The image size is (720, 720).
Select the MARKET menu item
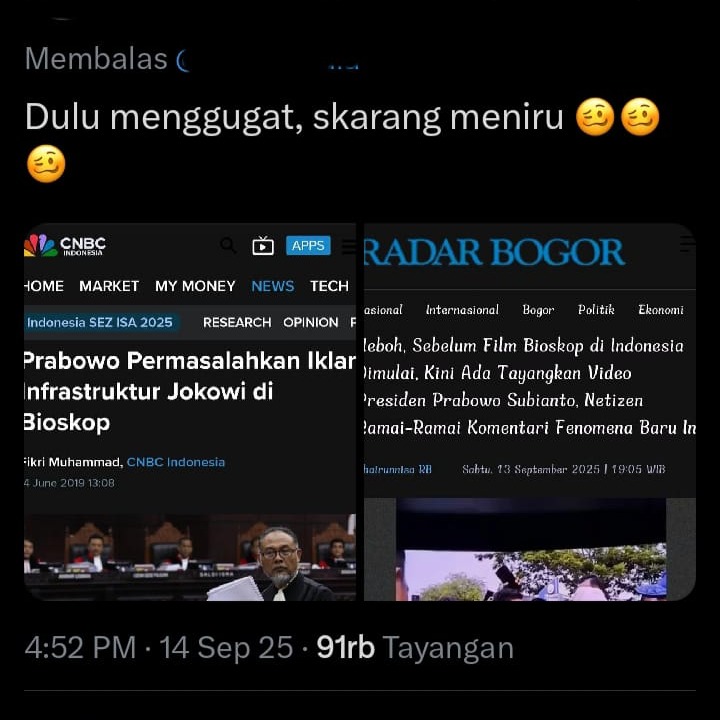[109, 286]
